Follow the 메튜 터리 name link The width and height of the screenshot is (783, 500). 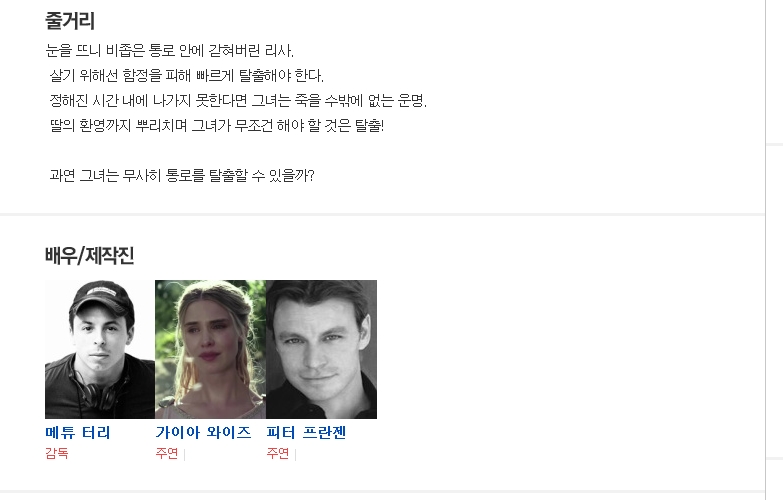coord(77,433)
